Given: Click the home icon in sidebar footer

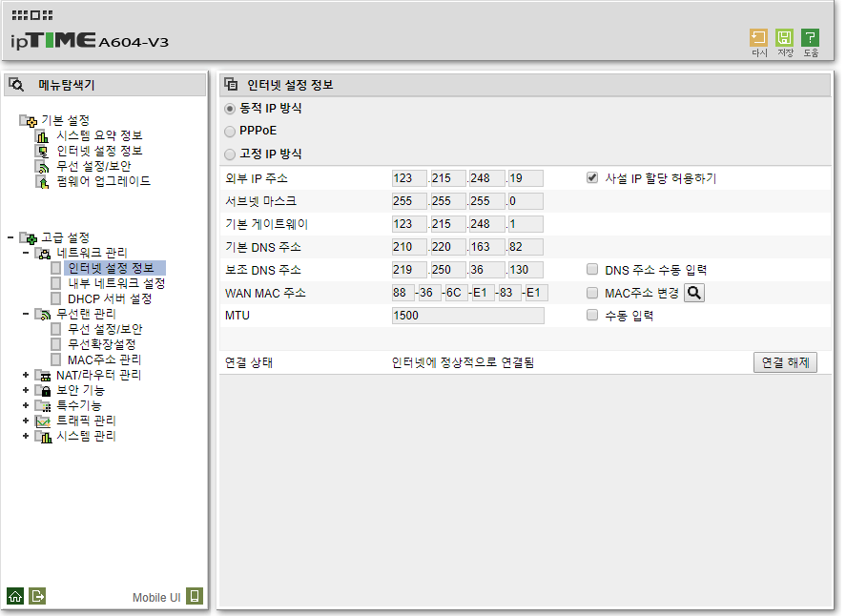Looking at the screenshot, I should pyautogui.click(x=15, y=596).
